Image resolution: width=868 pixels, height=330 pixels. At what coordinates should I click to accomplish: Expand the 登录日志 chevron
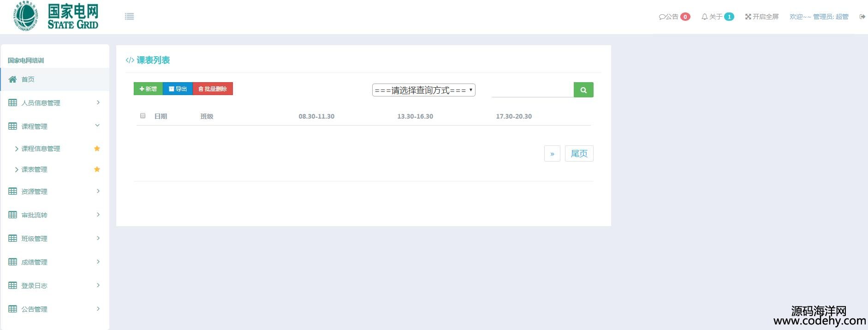point(98,285)
